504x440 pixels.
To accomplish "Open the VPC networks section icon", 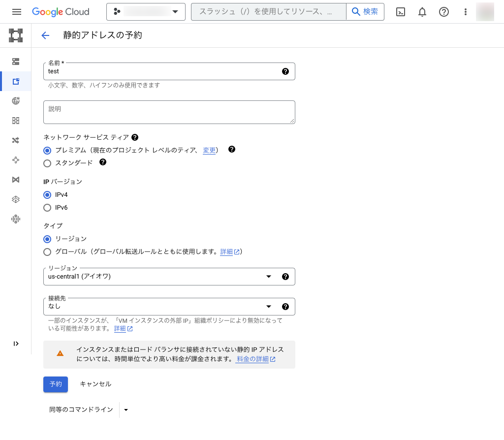I will (15, 62).
